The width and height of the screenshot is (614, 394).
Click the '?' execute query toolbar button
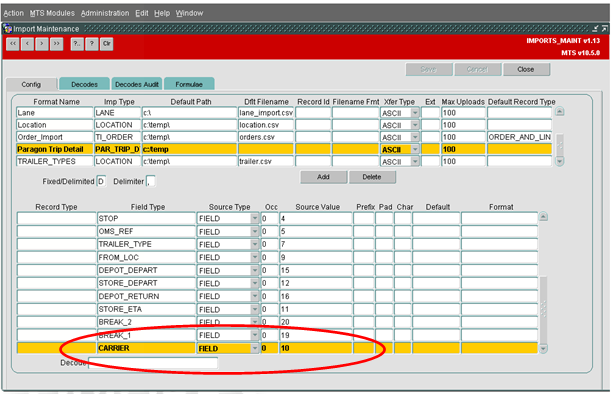click(x=92, y=43)
